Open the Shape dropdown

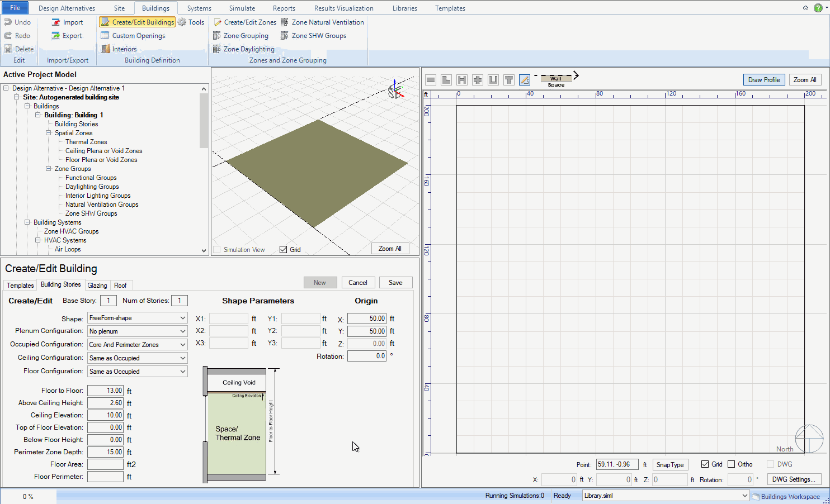pyautogui.click(x=138, y=318)
